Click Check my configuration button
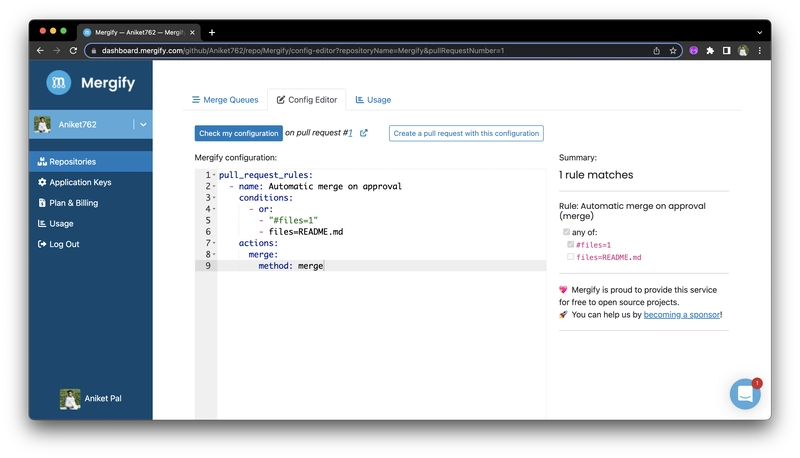This screenshot has height=458, width=800. click(x=238, y=133)
